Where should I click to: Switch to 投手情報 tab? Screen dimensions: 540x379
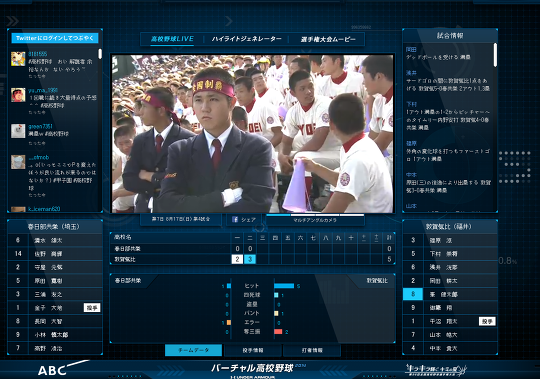coord(253,350)
